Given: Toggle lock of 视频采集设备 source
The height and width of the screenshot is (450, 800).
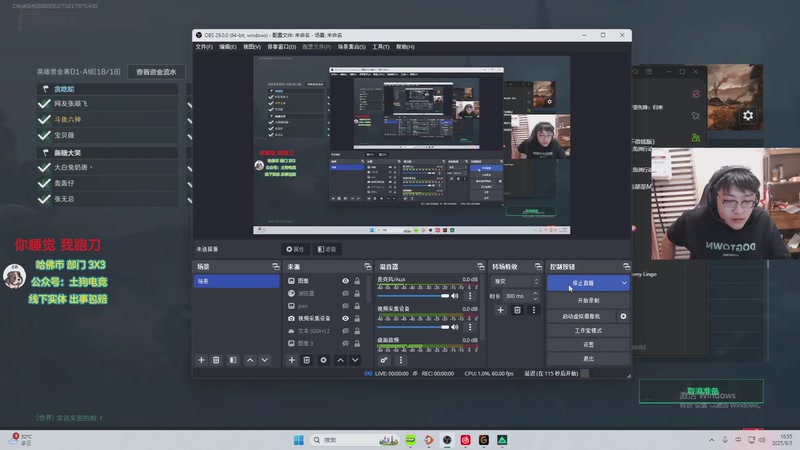Looking at the screenshot, I should (357, 318).
